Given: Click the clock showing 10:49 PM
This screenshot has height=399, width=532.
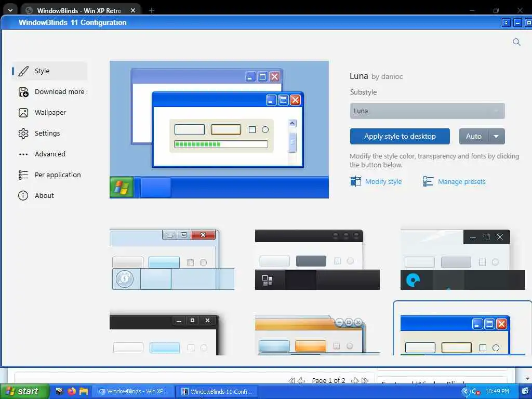Looking at the screenshot, I should [497, 392].
